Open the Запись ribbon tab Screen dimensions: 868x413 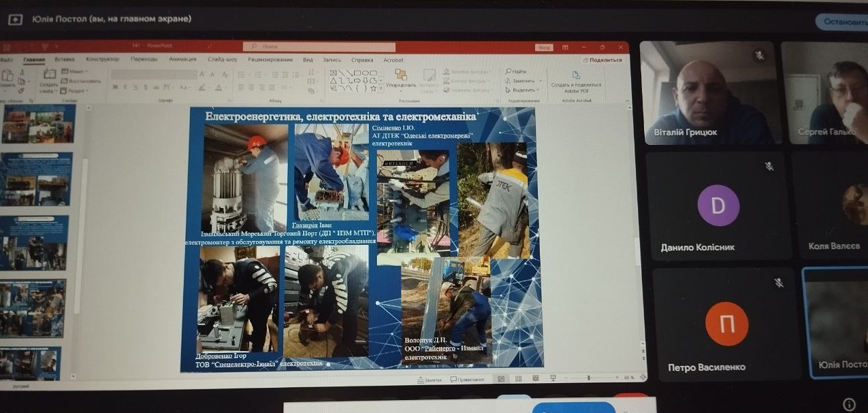click(x=332, y=60)
